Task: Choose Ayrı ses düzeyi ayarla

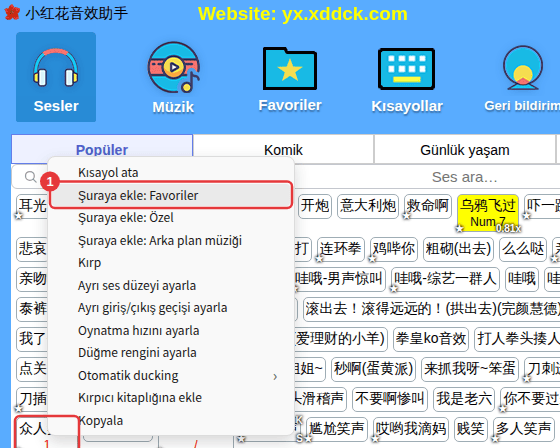Action: [171, 285]
